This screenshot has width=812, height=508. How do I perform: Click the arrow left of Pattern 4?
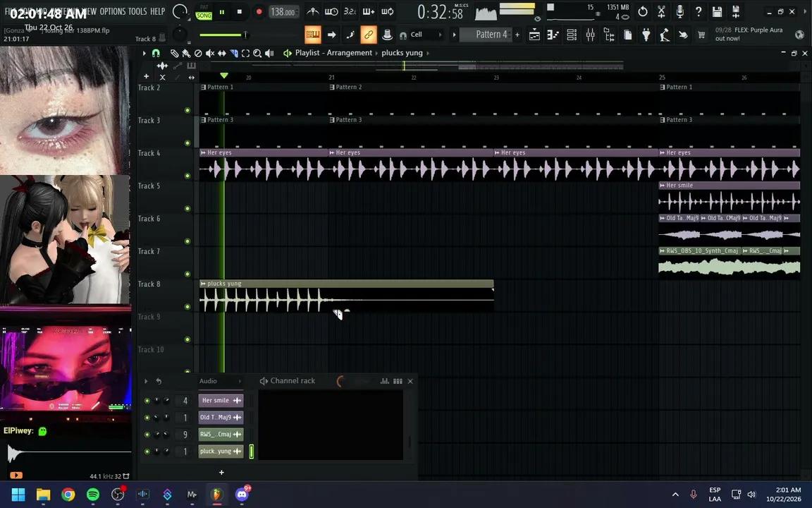(x=454, y=35)
